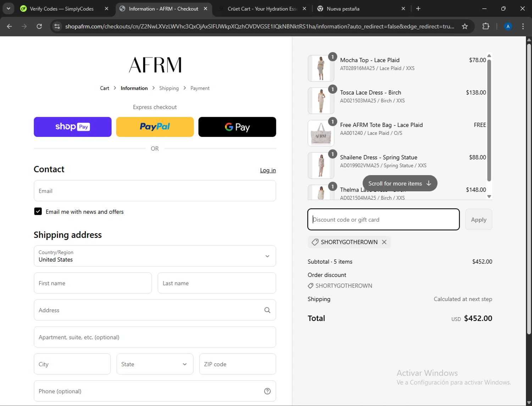Close the Crüet Cart tab
The height and width of the screenshot is (406, 532).
(x=304, y=9)
